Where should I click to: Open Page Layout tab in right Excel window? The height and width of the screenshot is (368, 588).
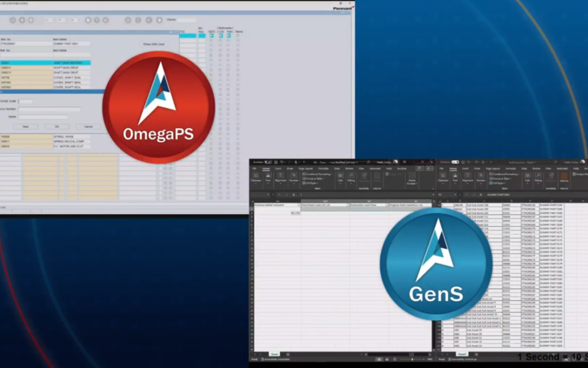(493, 168)
